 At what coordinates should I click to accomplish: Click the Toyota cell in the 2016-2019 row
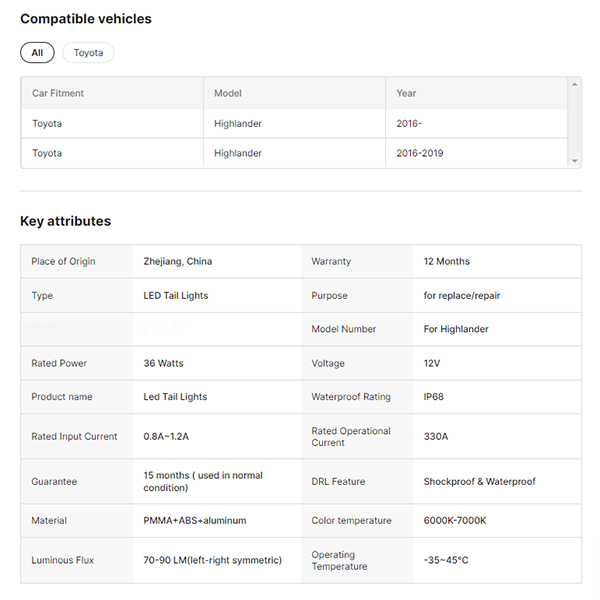[x=47, y=153]
